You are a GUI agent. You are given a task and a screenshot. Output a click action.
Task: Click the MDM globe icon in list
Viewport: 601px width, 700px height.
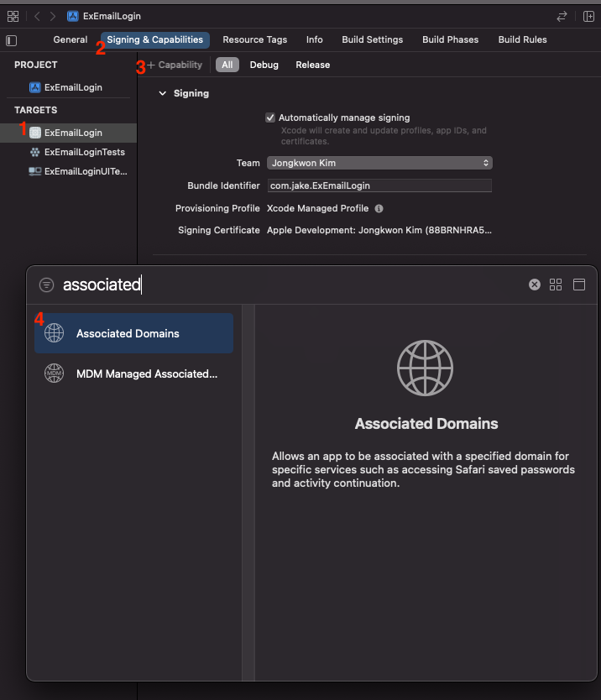tap(54, 374)
